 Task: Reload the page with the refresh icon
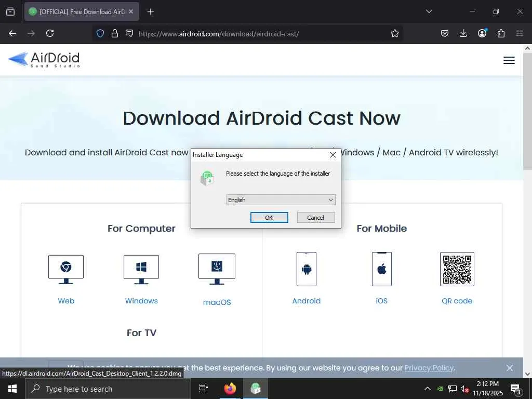click(x=50, y=33)
